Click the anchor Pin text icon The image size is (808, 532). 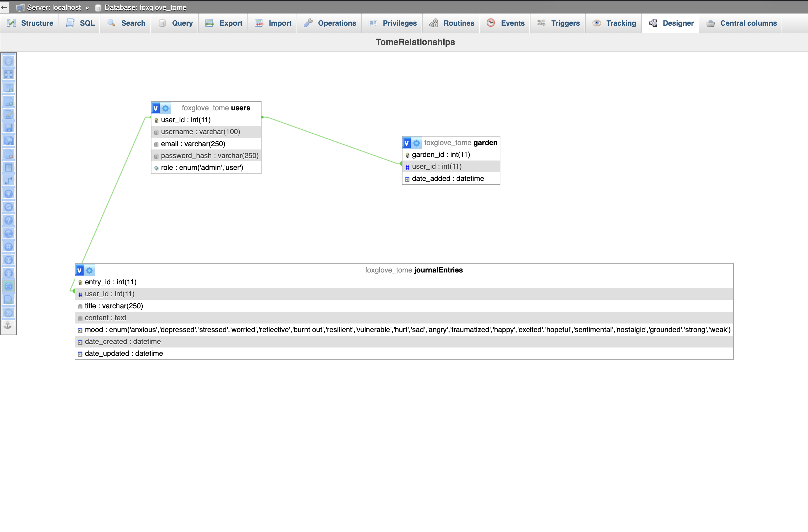click(8, 326)
